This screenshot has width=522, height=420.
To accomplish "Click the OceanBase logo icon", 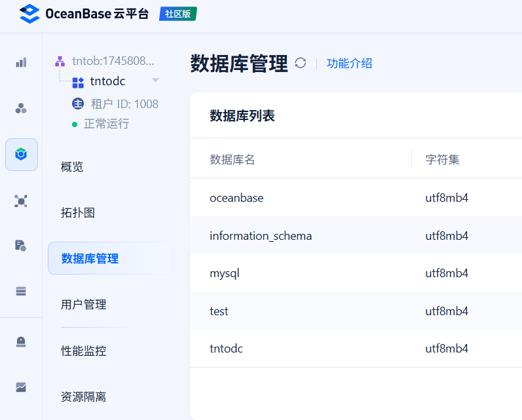I will (x=29, y=14).
